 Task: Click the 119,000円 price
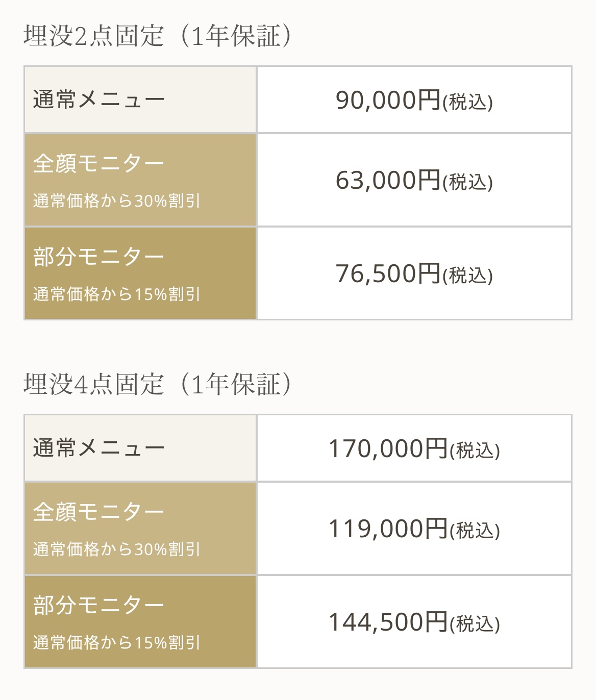pos(388,529)
